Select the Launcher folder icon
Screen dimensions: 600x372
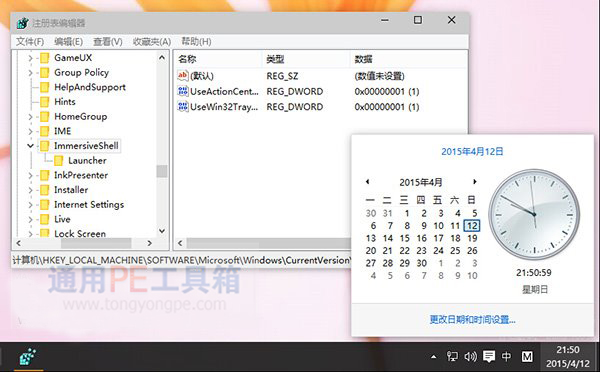pos(59,161)
